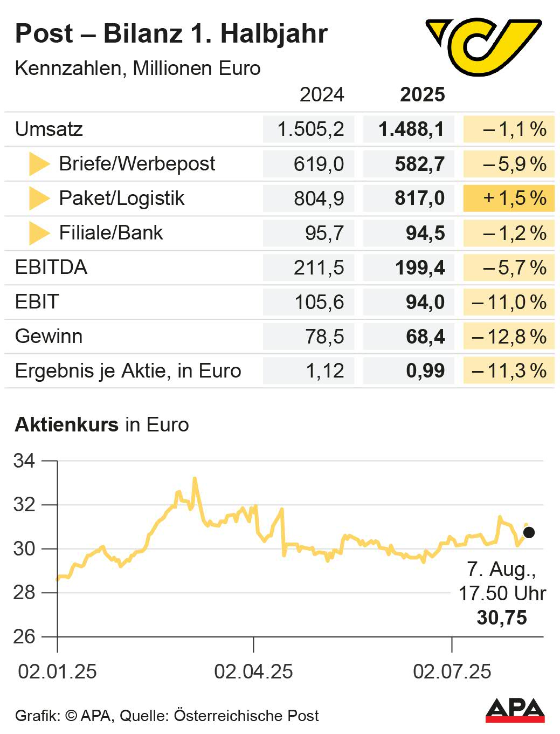Image resolution: width=560 pixels, height=734 pixels.
Task: Click the APA logo in the corner
Action: 515,710
